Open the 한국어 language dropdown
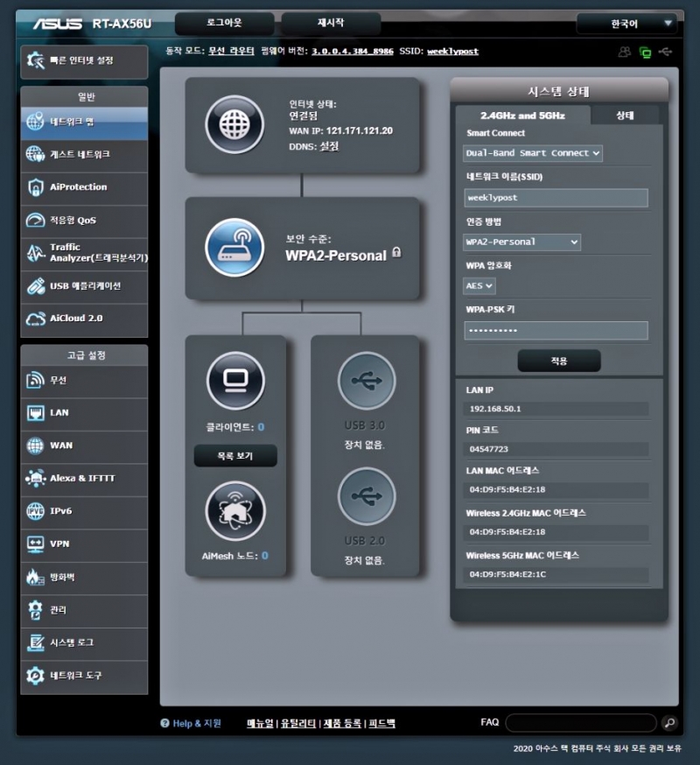Screen dimensions: 700x765 coord(626,24)
